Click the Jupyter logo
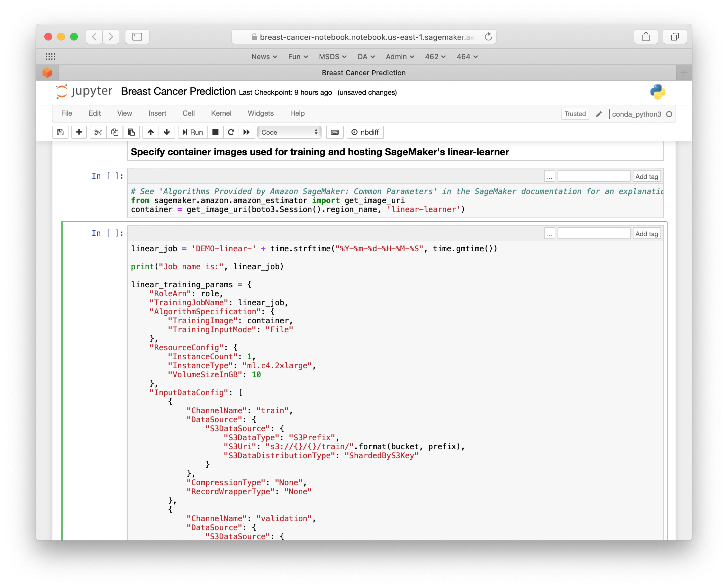 [84, 92]
